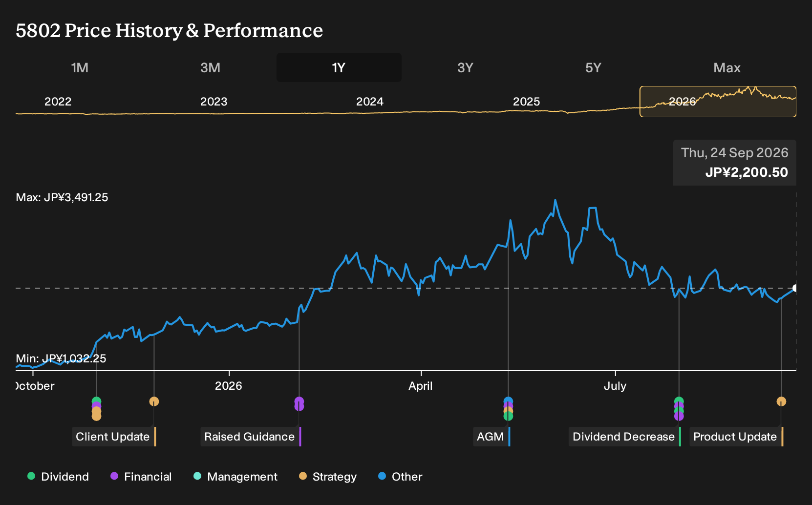Open the Product Update event label

(x=736, y=437)
